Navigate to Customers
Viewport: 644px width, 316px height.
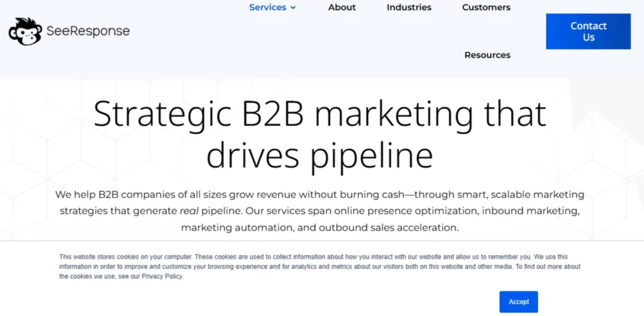click(486, 8)
